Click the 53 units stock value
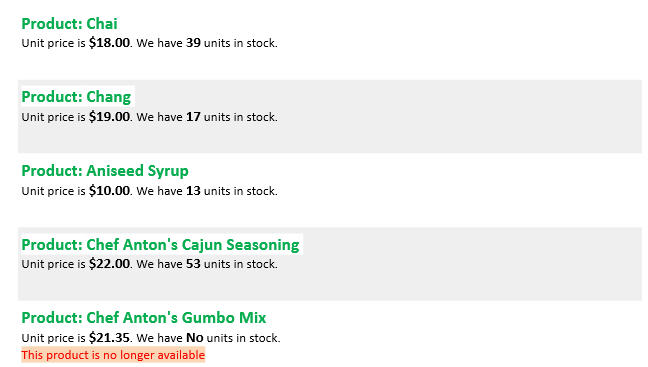 tap(193, 264)
